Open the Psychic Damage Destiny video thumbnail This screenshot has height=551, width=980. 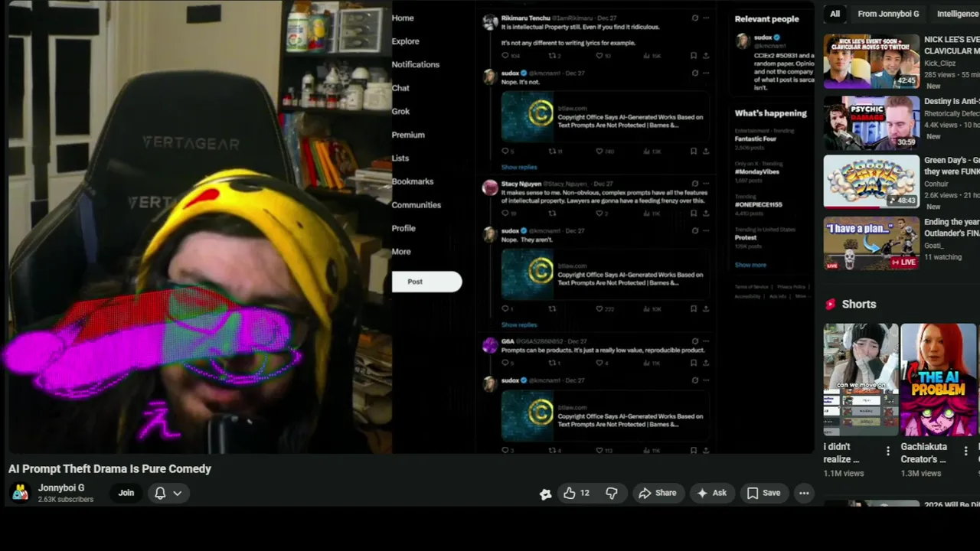pos(871,122)
